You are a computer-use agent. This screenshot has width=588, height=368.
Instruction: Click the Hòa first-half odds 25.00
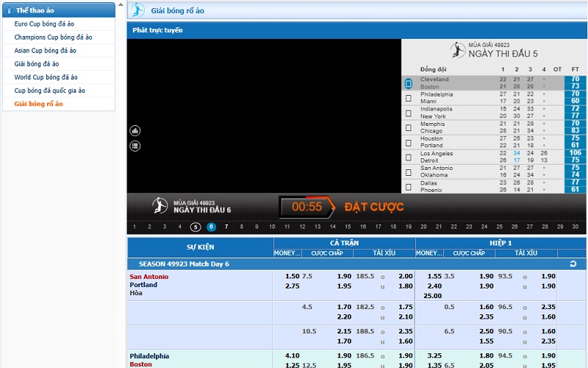click(434, 295)
